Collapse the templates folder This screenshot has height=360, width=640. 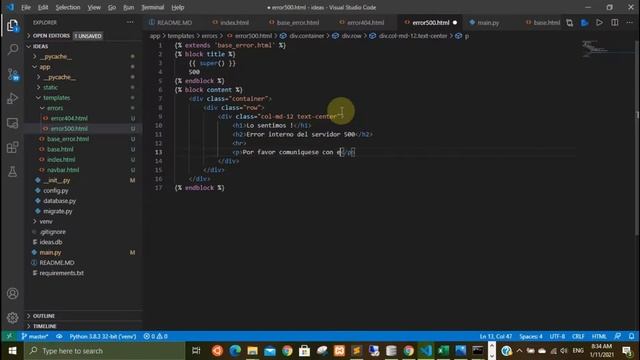(56, 98)
